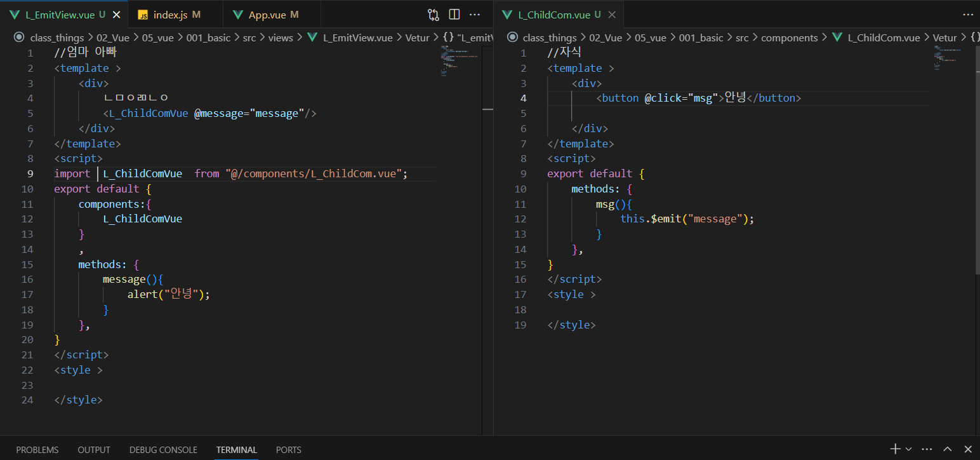Open the terminal launch profile dropdown arrow
This screenshot has height=460, width=980.
909,449
